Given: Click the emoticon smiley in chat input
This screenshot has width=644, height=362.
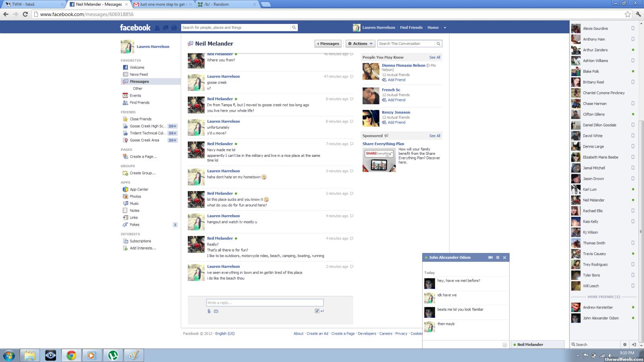Looking at the screenshot, I should coord(505,345).
